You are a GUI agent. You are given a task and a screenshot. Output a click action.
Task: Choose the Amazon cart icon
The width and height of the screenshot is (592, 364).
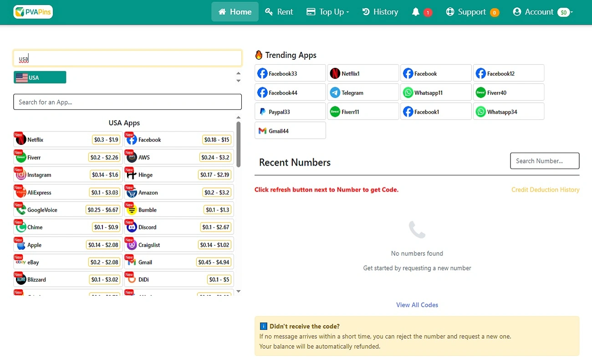pos(132,192)
